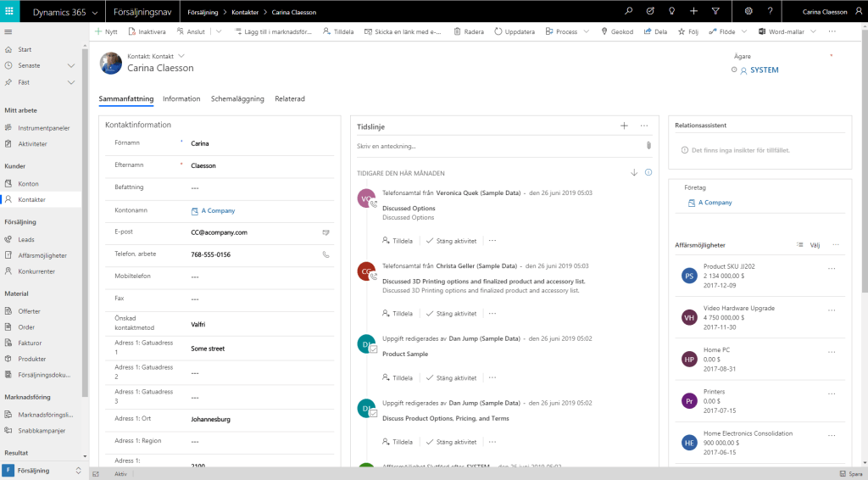Open the advanced find filter icon
Image resolution: width=868 pixels, height=480 pixels.
[x=715, y=11]
